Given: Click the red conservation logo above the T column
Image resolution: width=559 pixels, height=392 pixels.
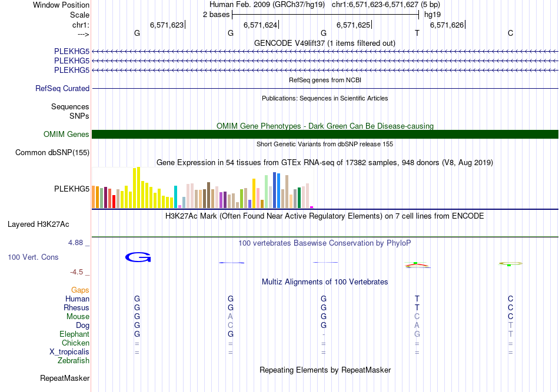Looking at the screenshot, I should [417, 265].
